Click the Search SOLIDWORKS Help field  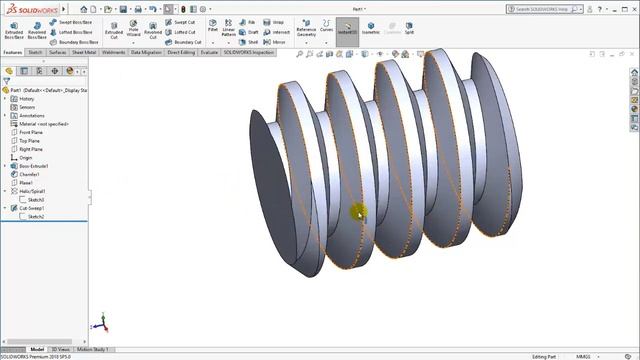tap(543, 9)
